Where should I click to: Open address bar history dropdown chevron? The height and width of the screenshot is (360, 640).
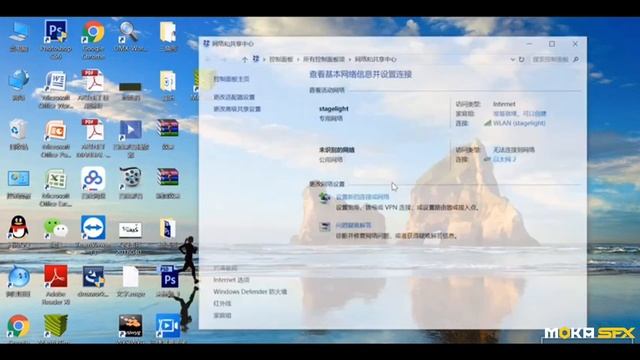pyautogui.click(x=512, y=59)
